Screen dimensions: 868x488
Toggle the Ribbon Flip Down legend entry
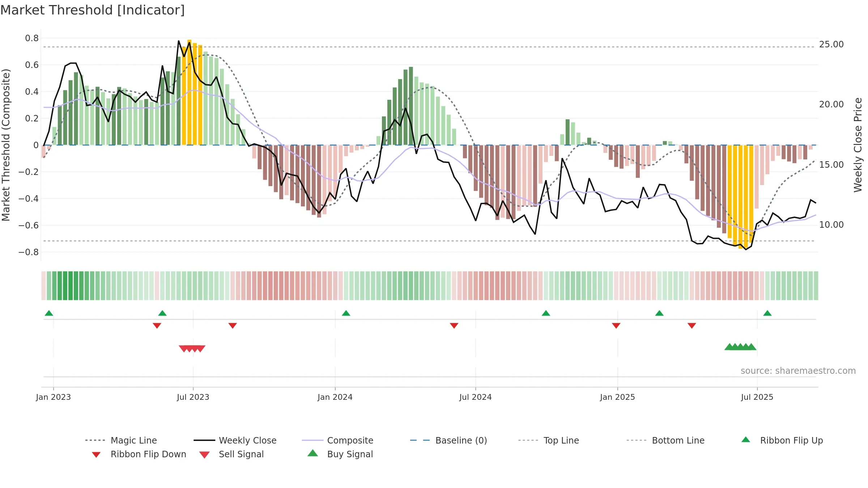point(139,454)
